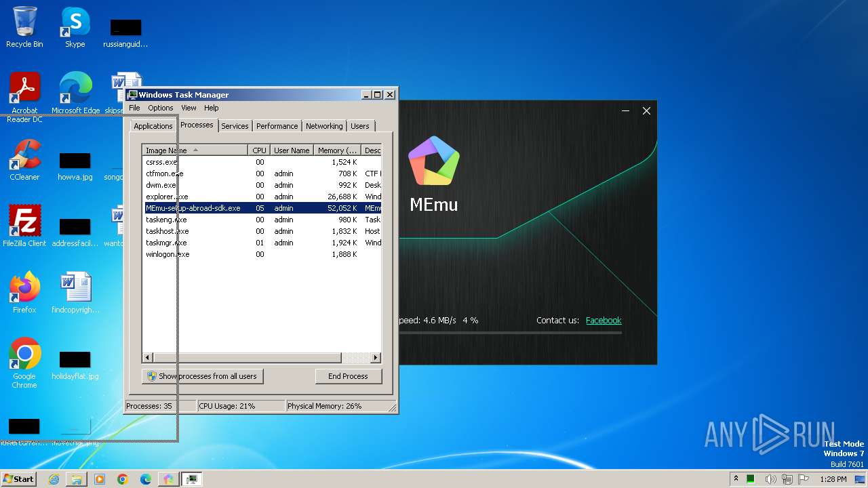The image size is (868, 488).
Task: Select taskhost.exe process row
Action: click(262, 231)
